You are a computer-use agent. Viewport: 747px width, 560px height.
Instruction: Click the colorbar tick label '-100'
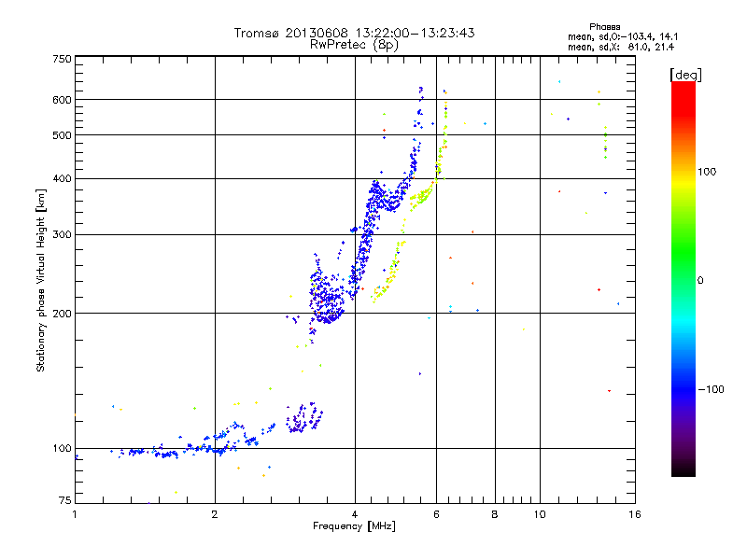pos(711,389)
